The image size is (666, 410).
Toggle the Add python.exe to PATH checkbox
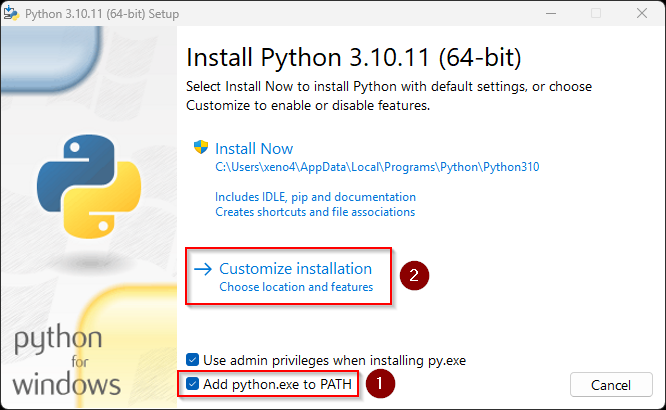pos(192,384)
